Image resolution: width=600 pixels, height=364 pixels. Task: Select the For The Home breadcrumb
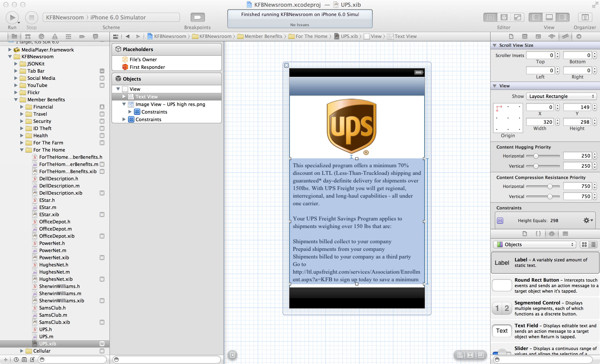(308, 37)
